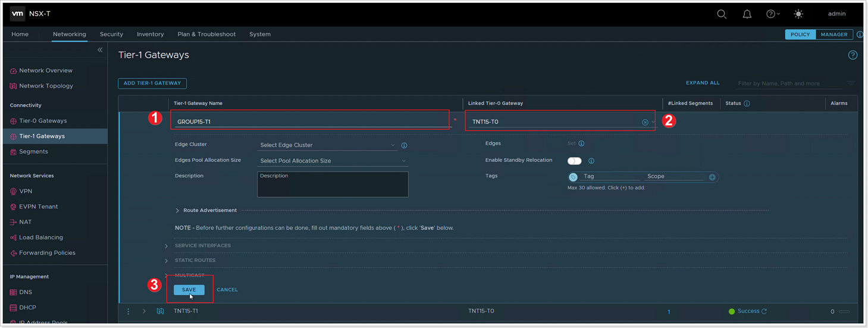
Task: Open Plan & Troubleshoot tab
Action: (x=206, y=35)
